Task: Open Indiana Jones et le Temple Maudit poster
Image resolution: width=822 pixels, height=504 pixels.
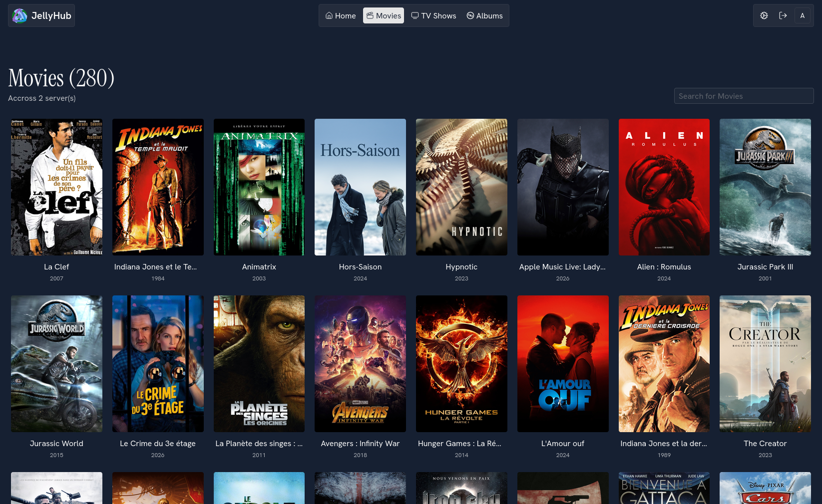Action: point(158,187)
